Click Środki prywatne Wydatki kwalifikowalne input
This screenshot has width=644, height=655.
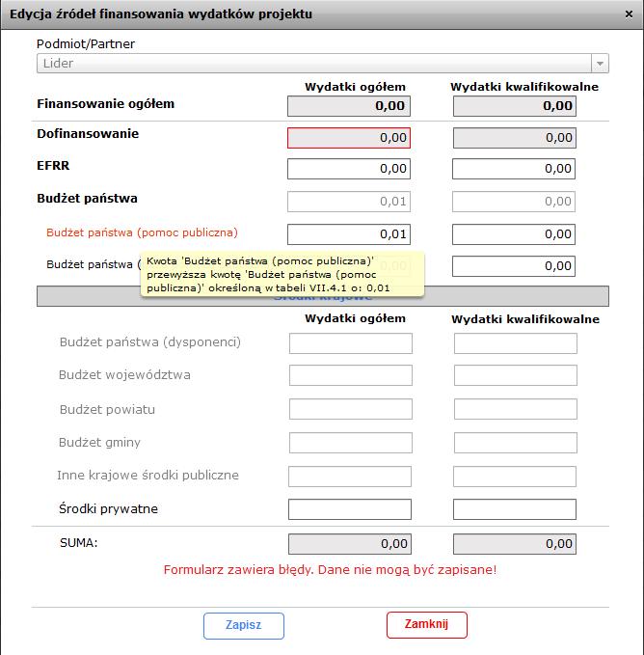tap(515, 509)
